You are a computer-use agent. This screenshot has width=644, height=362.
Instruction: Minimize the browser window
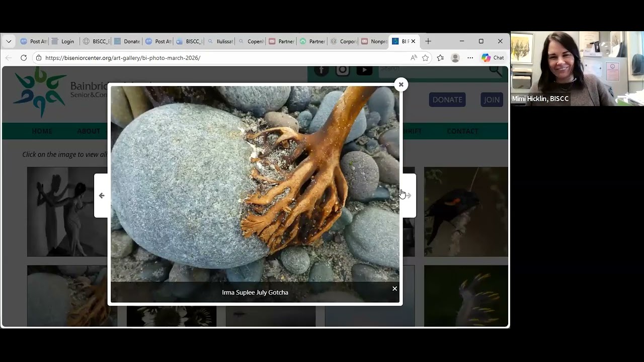coord(462,41)
